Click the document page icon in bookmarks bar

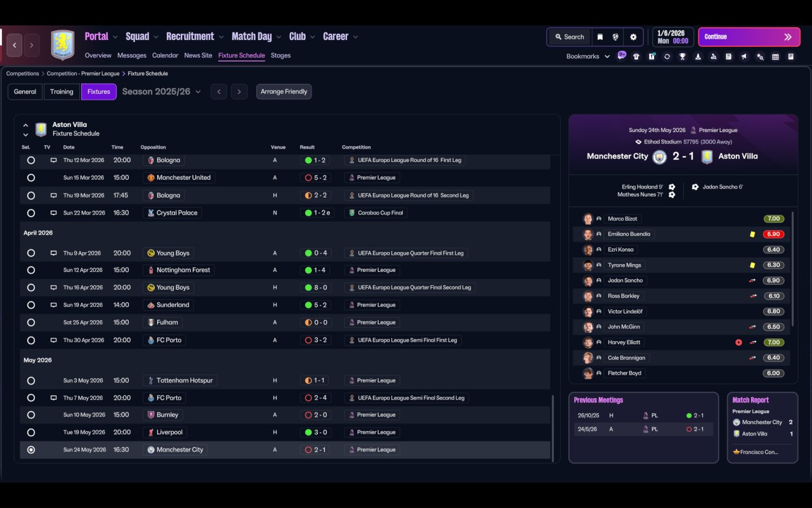[791, 57]
